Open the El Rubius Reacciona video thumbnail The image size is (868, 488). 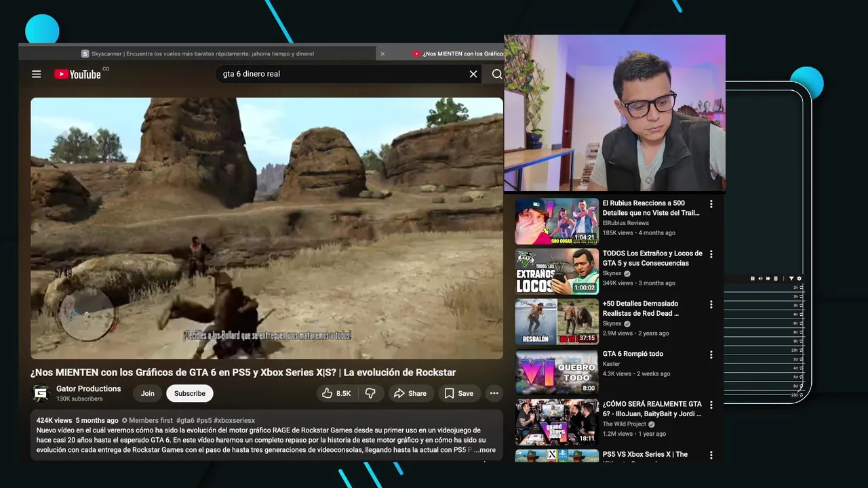(557, 221)
